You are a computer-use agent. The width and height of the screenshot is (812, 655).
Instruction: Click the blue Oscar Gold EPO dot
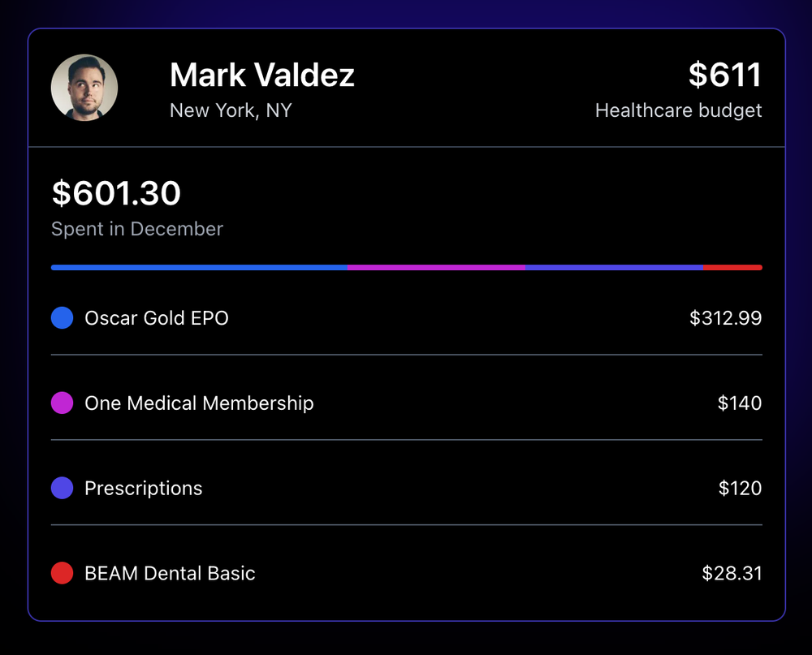[63, 318]
